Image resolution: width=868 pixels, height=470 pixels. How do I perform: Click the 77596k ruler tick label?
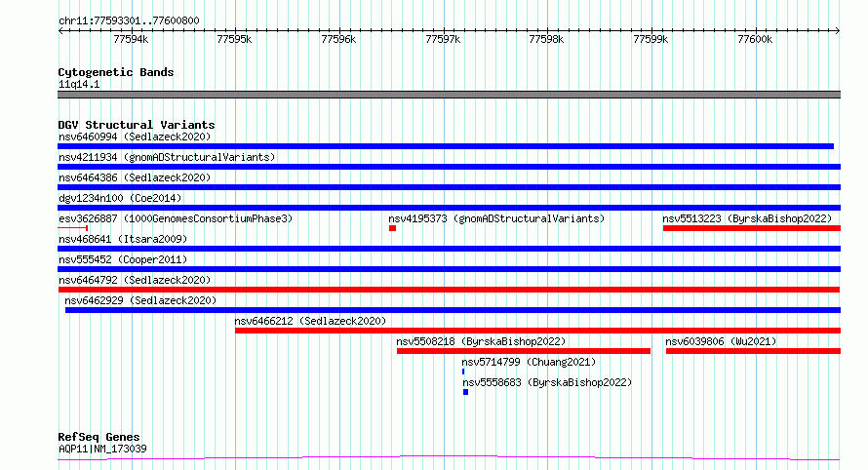338,39
